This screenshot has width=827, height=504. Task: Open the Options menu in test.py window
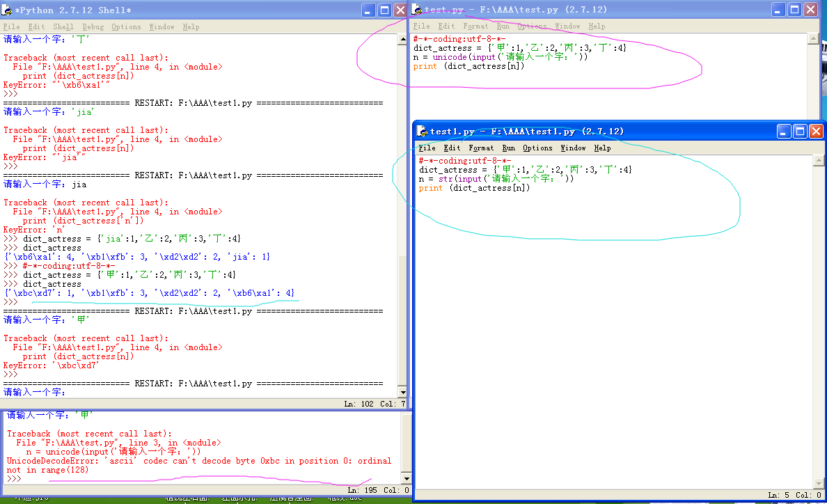[x=532, y=26]
